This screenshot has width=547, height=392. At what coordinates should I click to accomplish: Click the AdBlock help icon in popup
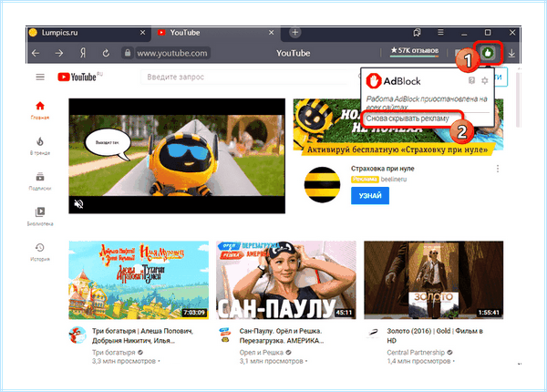(x=471, y=80)
